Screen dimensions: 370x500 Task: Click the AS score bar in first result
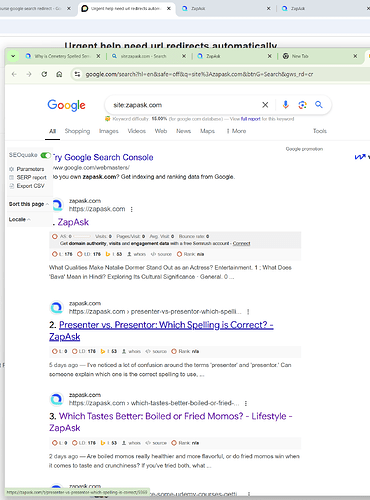click(81, 236)
